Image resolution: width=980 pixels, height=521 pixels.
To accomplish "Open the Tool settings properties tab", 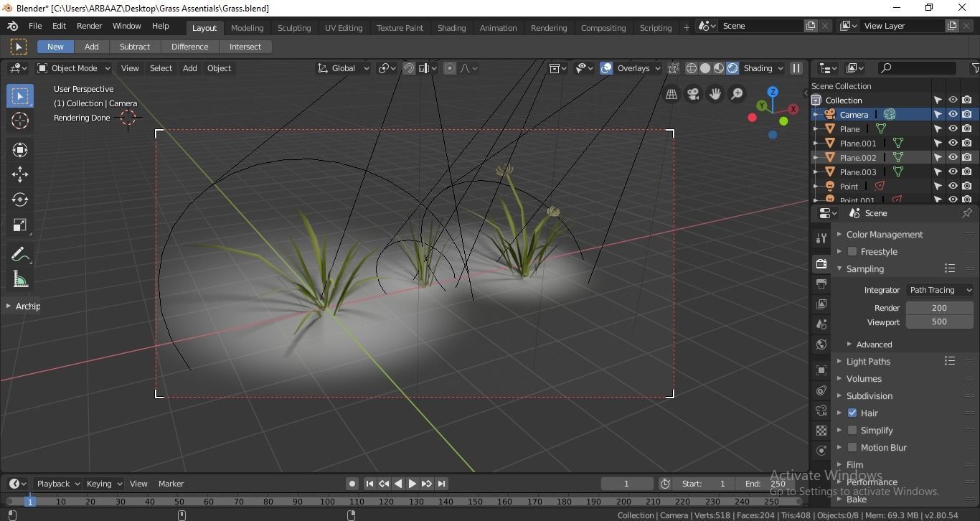I will [821, 238].
